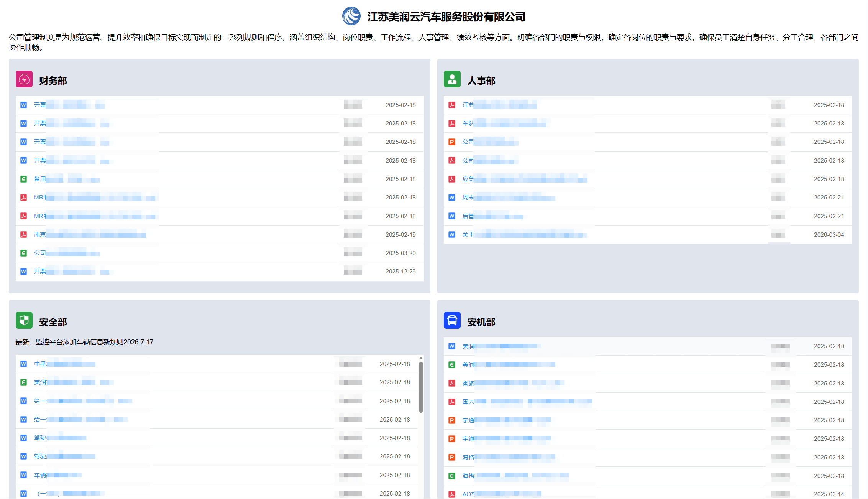Click date 2026-03-04 in 人事部
Image resolution: width=868 pixels, height=499 pixels.
coord(829,234)
